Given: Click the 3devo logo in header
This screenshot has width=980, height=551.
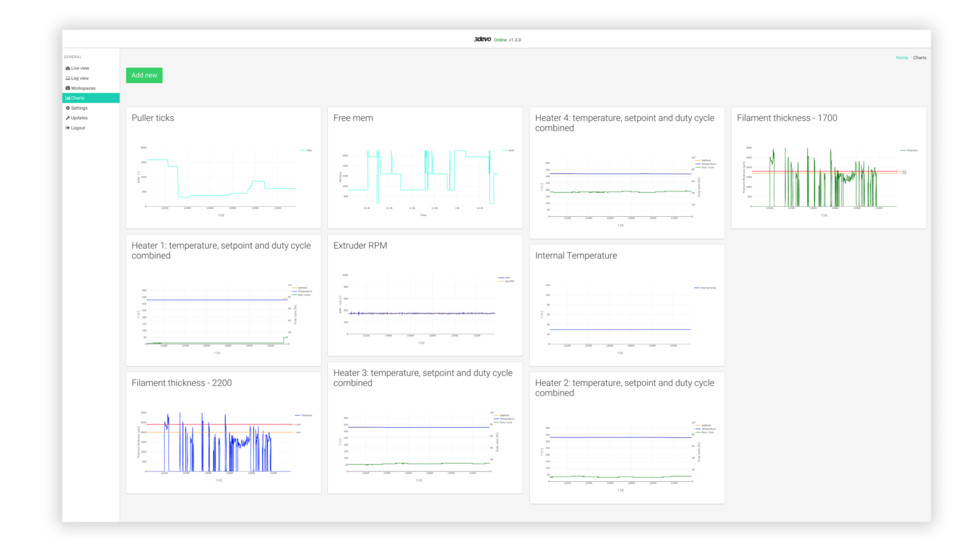Looking at the screenshot, I should click(482, 39).
